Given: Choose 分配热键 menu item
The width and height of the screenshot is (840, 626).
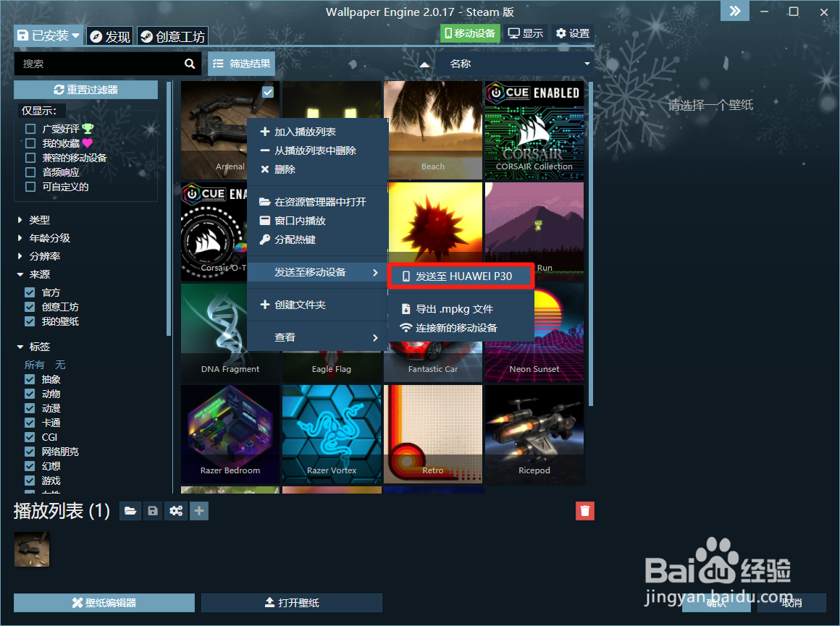Looking at the screenshot, I should click(317, 240).
